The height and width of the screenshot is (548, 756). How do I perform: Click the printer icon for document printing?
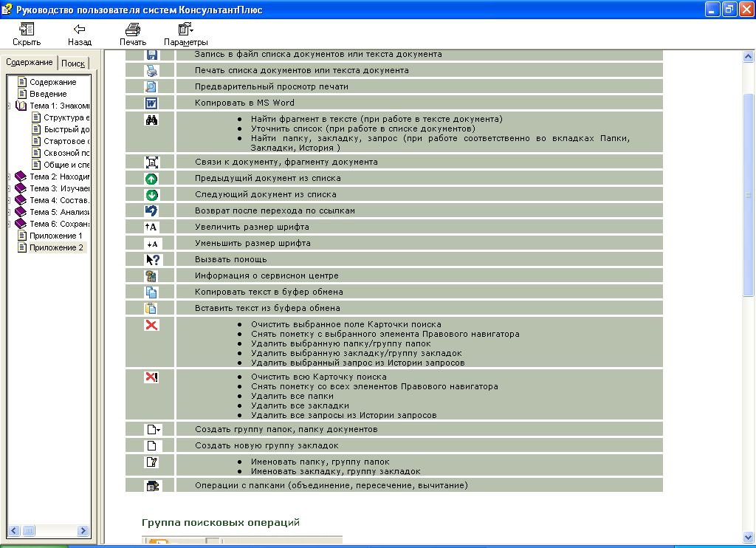pyautogui.click(x=151, y=70)
